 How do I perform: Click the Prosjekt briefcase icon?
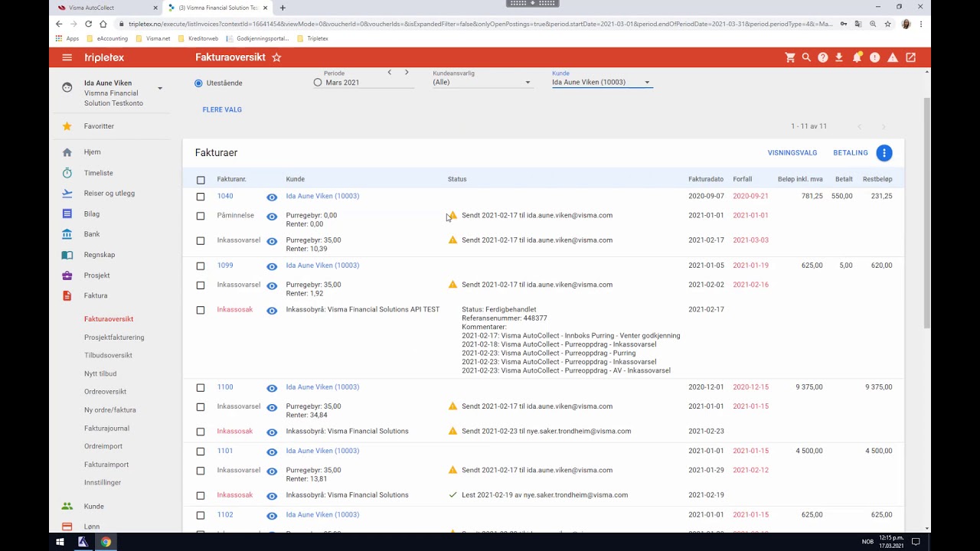pyautogui.click(x=67, y=275)
